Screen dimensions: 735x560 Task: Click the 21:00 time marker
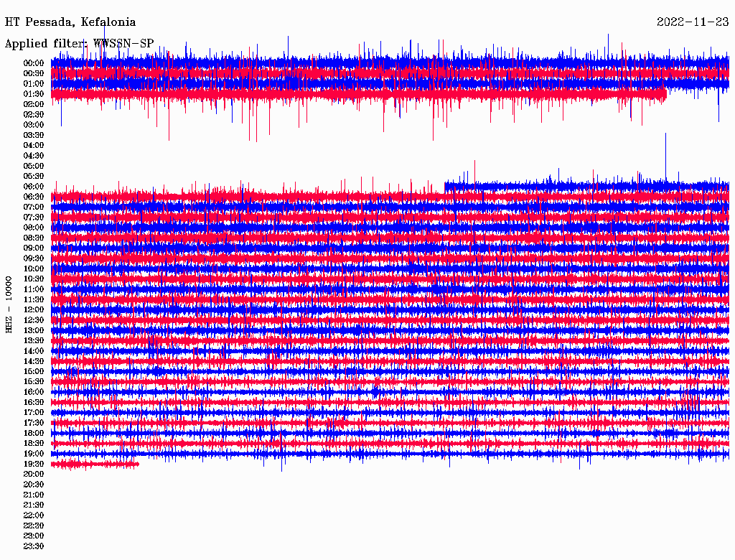click(x=34, y=495)
